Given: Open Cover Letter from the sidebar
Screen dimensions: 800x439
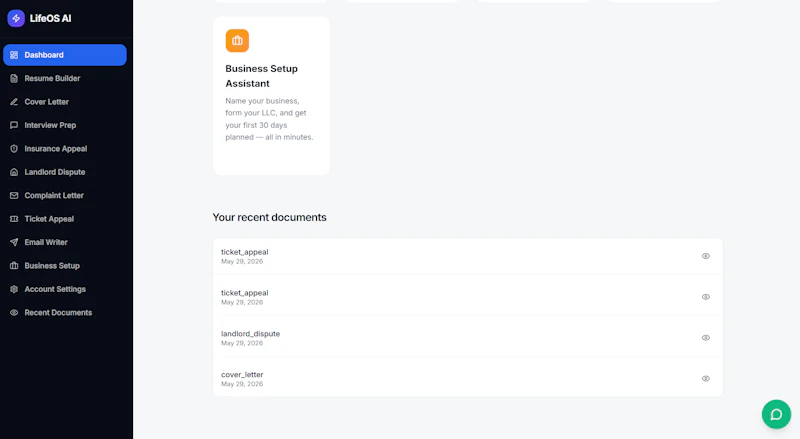Looking at the screenshot, I should pos(65,102).
